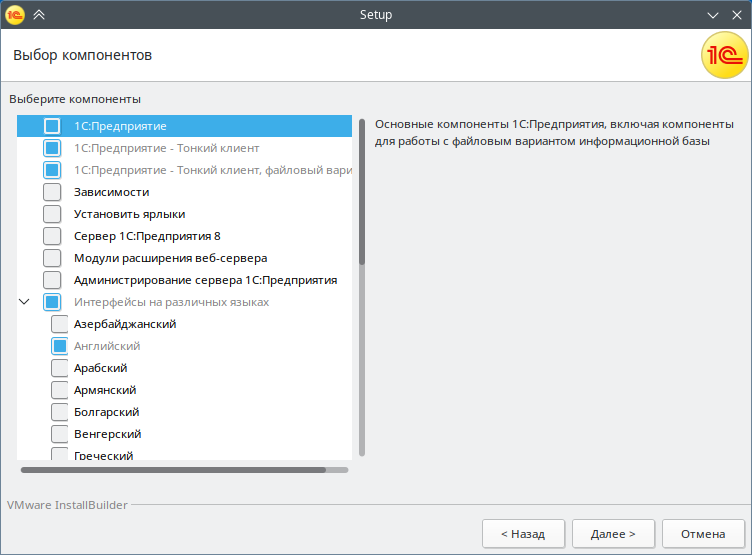Image resolution: width=752 pixels, height=555 pixels.
Task: Click the keep-above double-chevron title bar icon
Action: tap(39, 15)
